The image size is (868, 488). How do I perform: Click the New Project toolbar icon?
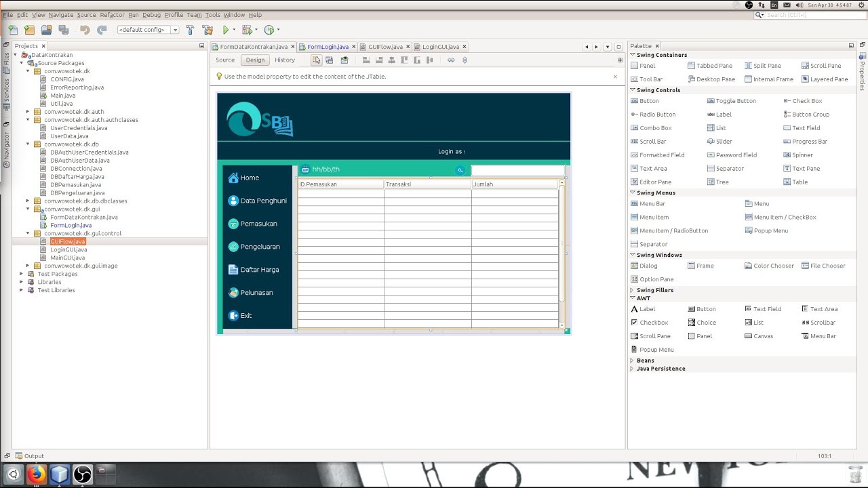point(29,30)
